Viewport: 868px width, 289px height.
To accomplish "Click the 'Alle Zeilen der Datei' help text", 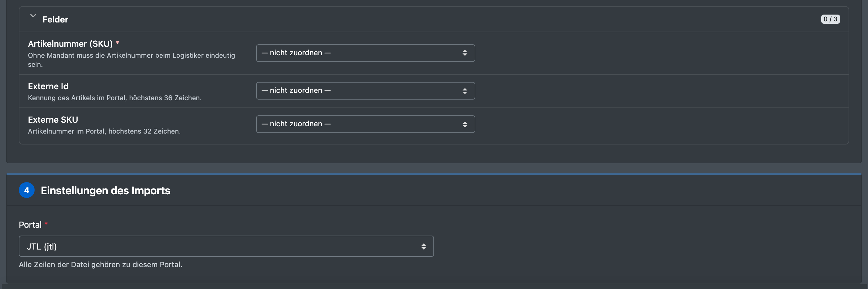I will [100, 265].
